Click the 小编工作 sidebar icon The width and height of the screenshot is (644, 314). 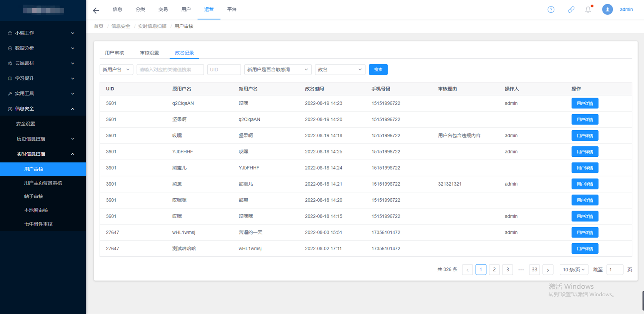(x=10, y=33)
